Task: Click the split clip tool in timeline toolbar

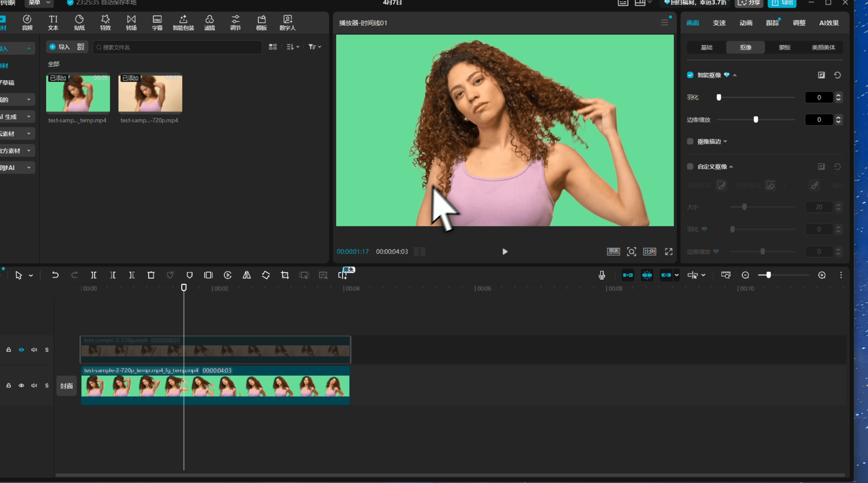Action: point(94,275)
